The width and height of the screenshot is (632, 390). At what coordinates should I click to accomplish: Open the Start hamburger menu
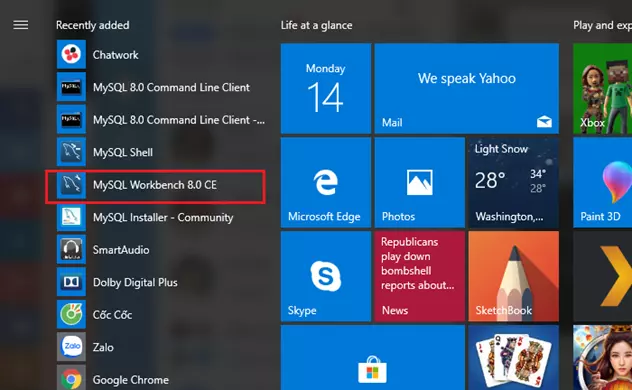pos(21,25)
